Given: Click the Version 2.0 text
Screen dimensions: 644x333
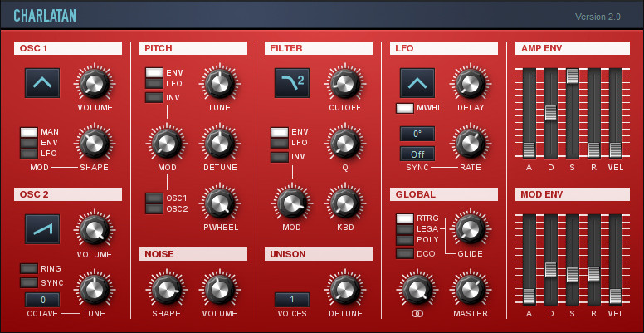Looking at the screenshot, I should pos(598,17).
